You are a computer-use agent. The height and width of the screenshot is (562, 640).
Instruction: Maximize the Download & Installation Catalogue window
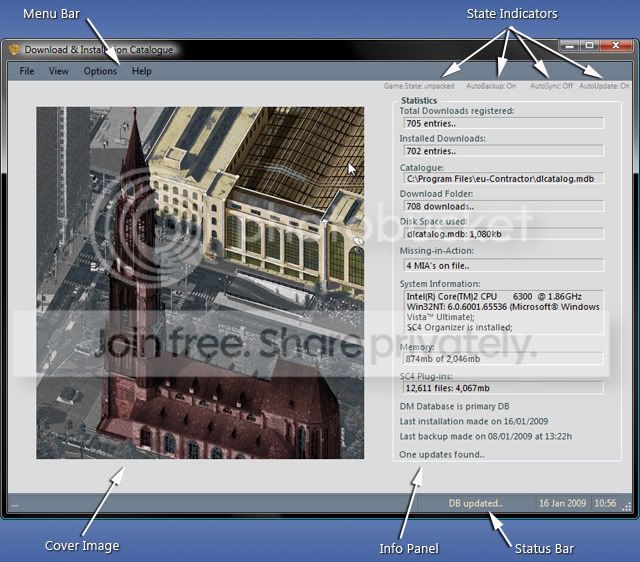(x=589, y=46)
